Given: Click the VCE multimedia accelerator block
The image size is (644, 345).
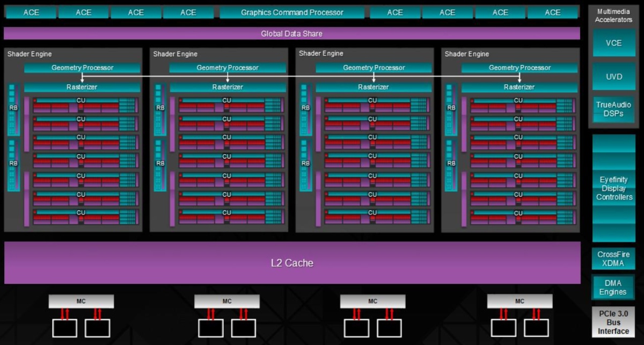Looking at the screenshot, I should point(613,43).
